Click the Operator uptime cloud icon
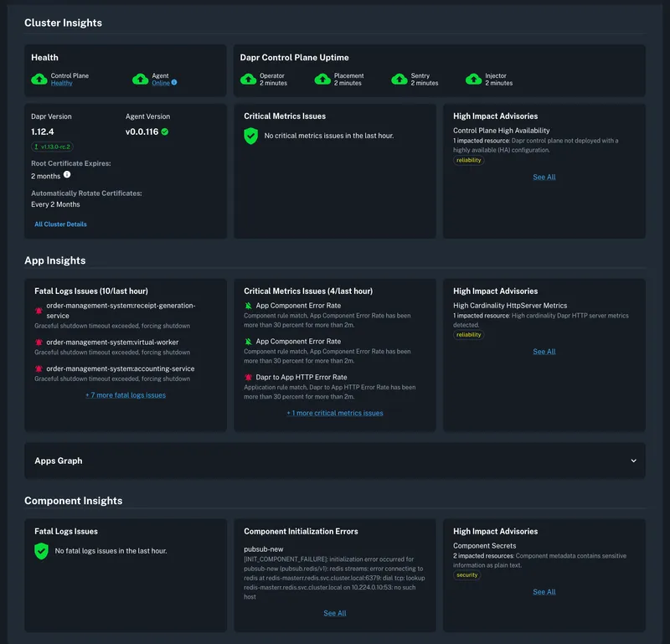Viewport: 670px width, 644px height. click(x=248, y=80)
